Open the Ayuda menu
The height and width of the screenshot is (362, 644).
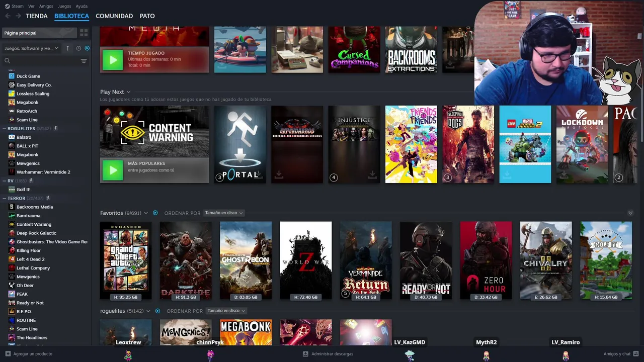pos(82,6)
